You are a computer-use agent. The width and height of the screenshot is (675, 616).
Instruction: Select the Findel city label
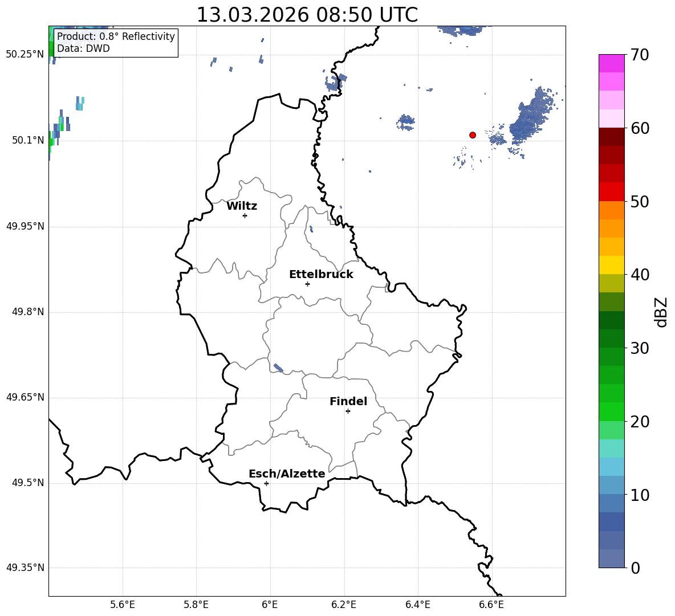click(348, 402)
